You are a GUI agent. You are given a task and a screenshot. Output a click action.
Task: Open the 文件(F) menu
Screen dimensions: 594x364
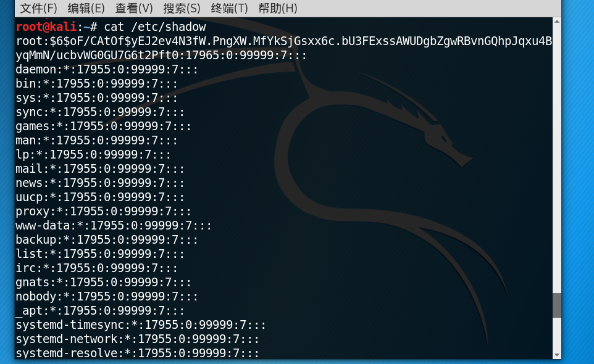pos(38,8)
